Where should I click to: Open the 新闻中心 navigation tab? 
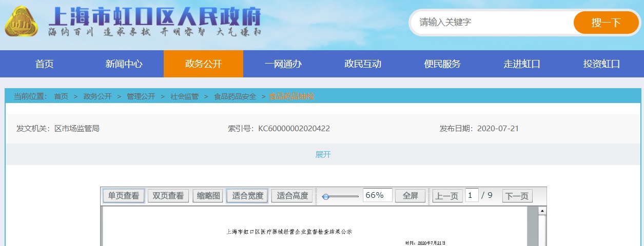(x=124, y=64)
